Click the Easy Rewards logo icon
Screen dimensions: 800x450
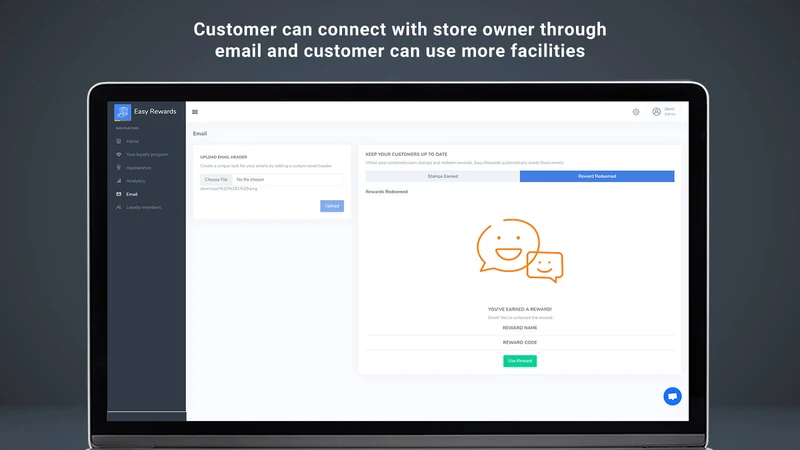click(122, 112)
